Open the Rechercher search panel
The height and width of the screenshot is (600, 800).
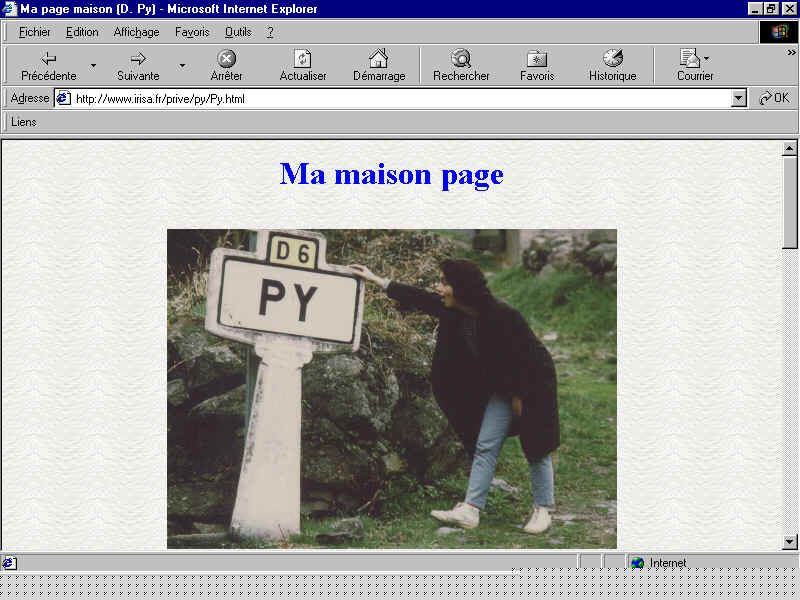pyautogui.click(x=461, y=65)
